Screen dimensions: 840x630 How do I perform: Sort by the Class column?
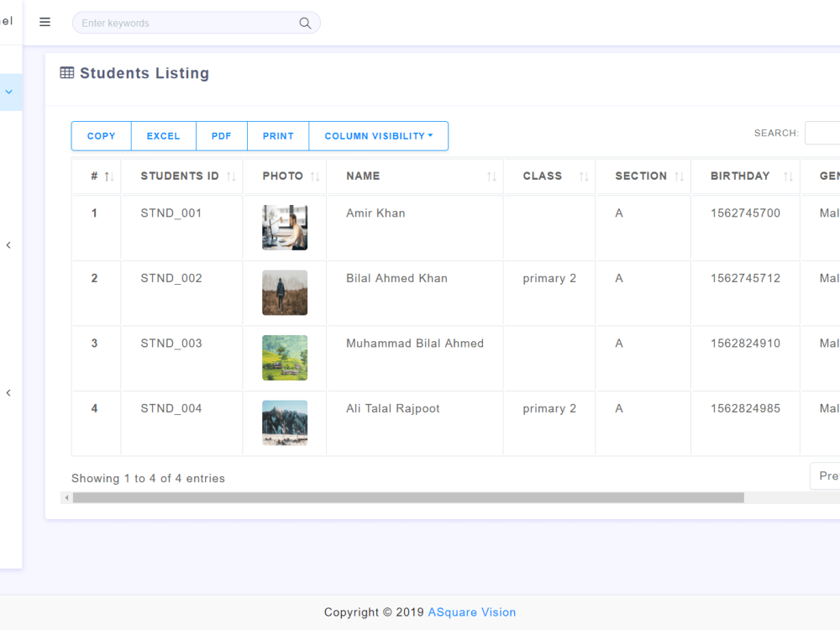549,176
